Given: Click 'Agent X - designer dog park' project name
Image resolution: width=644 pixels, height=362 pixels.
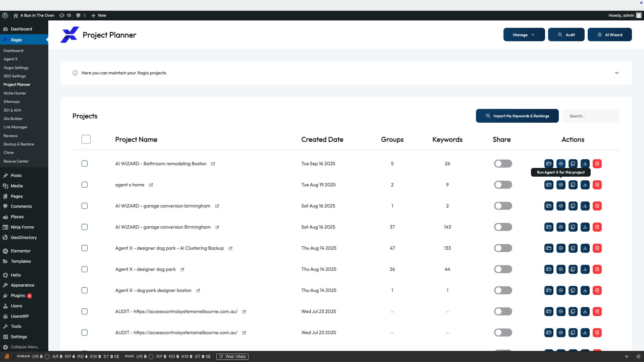Looking at the screenshot, I should coord(145,269).
